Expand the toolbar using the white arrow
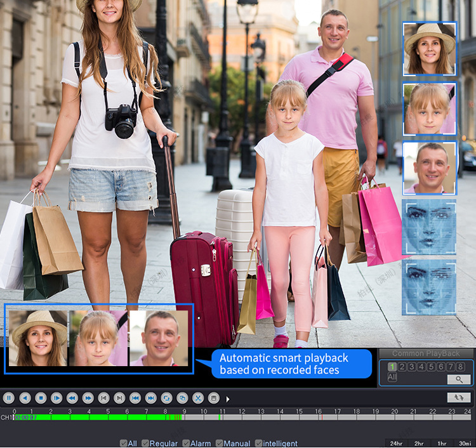This screenshot has width=476, height=448. [x=228, y=399]
